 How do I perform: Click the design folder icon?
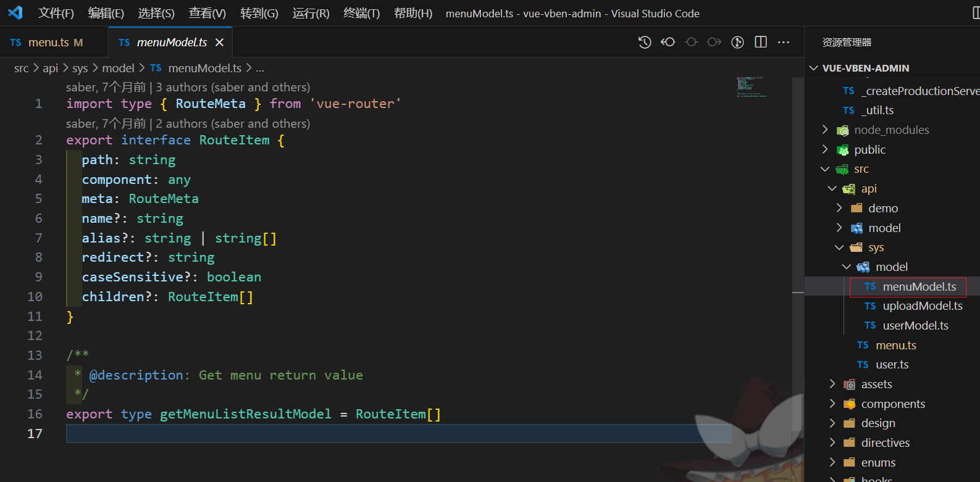tap(849, 423)
